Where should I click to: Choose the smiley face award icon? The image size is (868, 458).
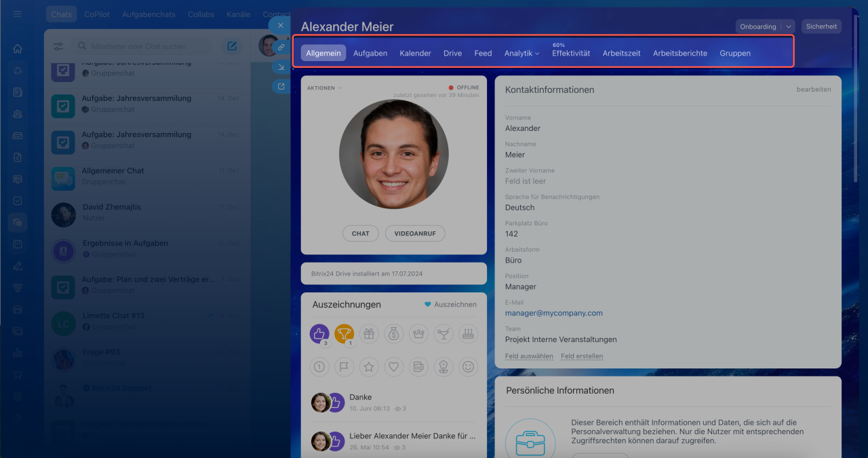[x=468, y=367]
